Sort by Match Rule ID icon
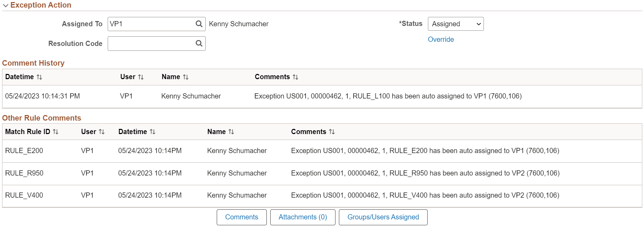644x227 pixels. (x=56, y=132)
